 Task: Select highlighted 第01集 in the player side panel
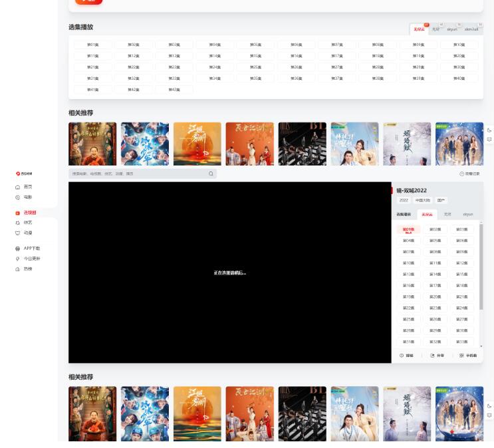pos(409,230)
